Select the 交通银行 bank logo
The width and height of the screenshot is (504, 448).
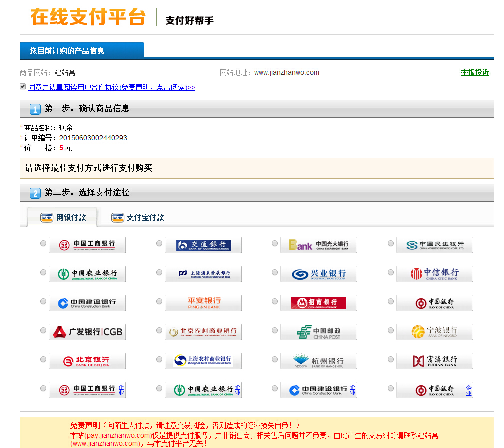[x=203, y=244]
